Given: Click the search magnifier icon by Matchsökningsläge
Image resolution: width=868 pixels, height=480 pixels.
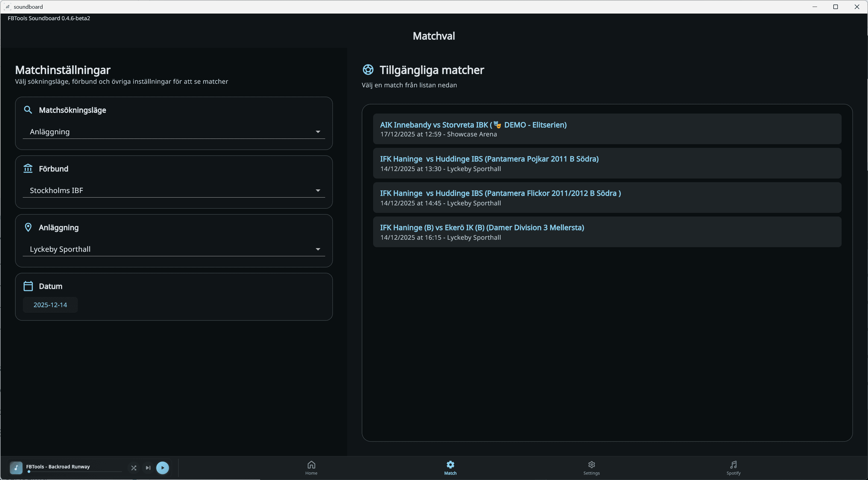Looking at the screenshot, I should point(28,110).
